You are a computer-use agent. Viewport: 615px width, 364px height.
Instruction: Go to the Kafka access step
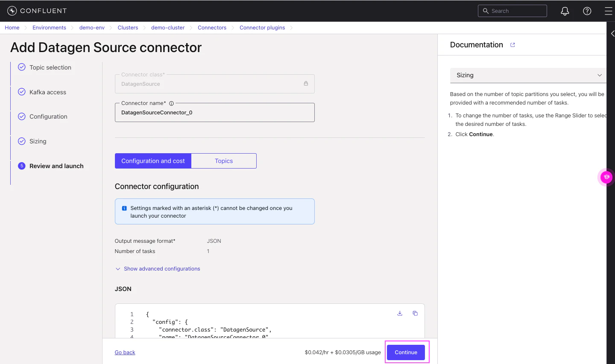(x=48, y=92)
